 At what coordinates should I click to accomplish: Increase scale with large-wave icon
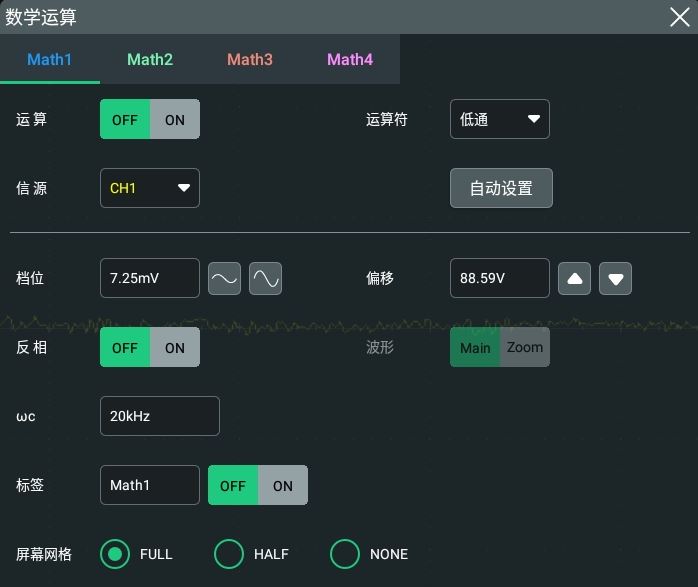click(x=265, y=279)
